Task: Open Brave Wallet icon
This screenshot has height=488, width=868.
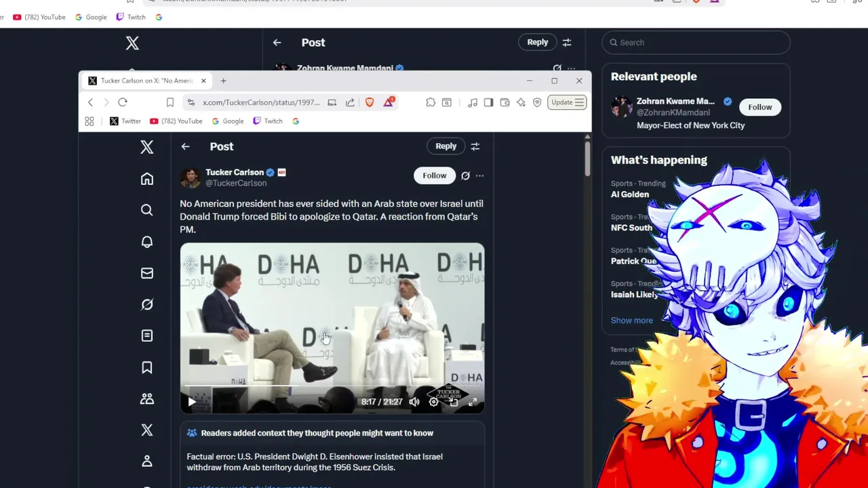Action: point(505,102)
